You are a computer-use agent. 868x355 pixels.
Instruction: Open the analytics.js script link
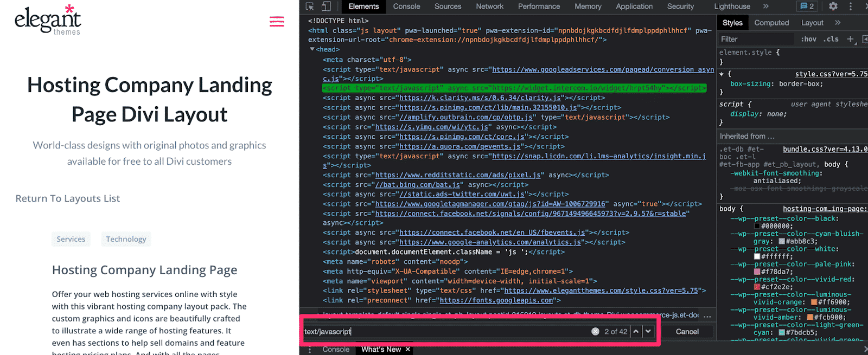492,243
